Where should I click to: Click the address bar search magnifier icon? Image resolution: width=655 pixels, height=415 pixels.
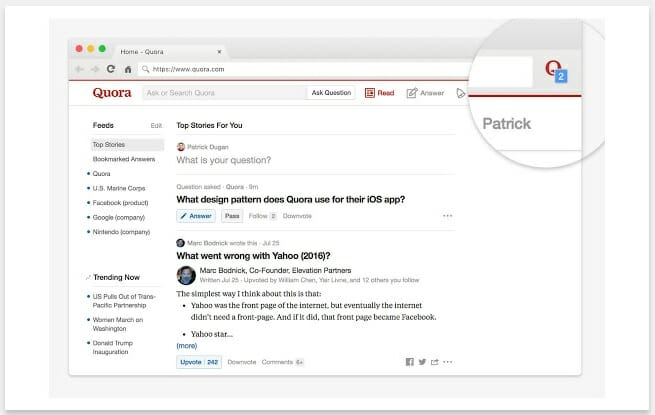[145, 69]
